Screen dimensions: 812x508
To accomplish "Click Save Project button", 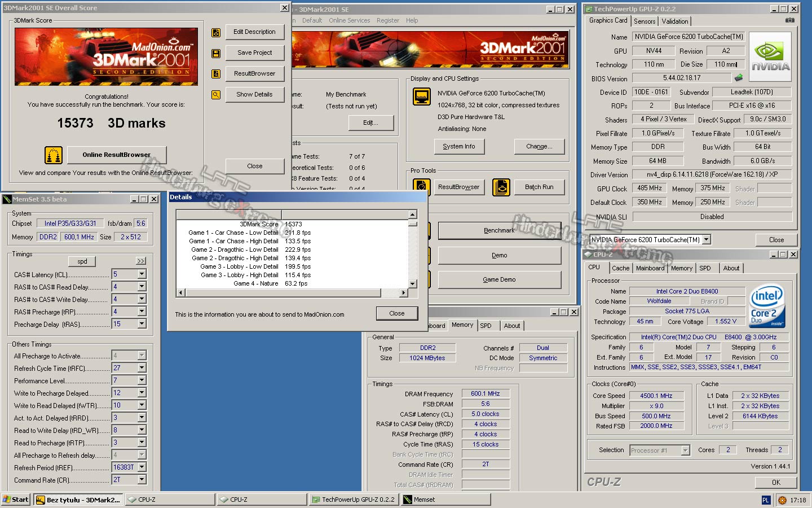I will [x=255, y=53].
